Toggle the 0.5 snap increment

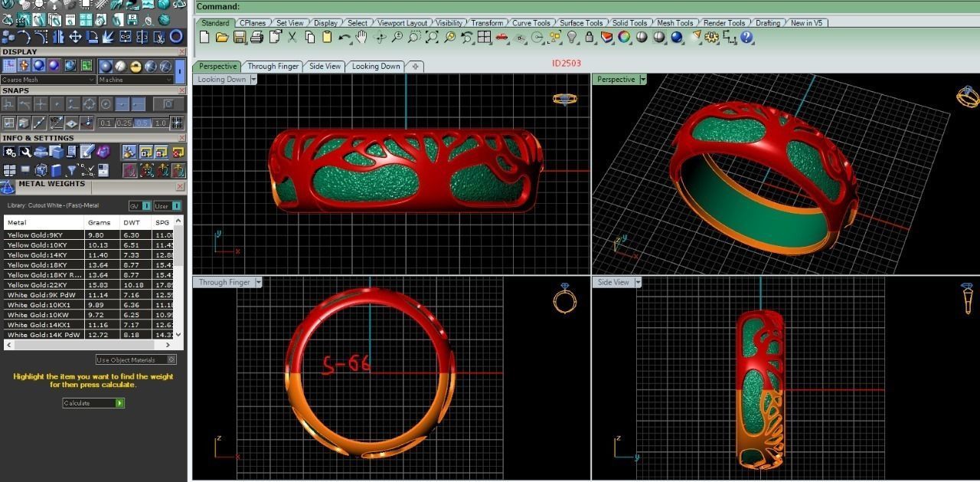pyautogui.click(x=142, y=123)
